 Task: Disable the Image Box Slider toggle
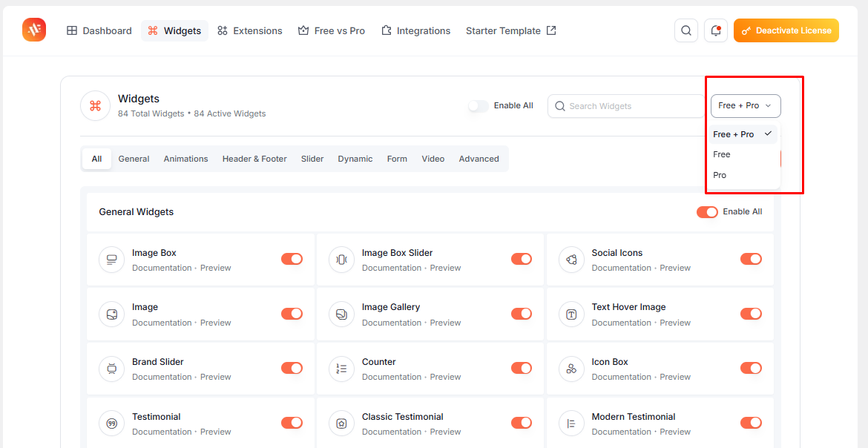pos(522,259)
